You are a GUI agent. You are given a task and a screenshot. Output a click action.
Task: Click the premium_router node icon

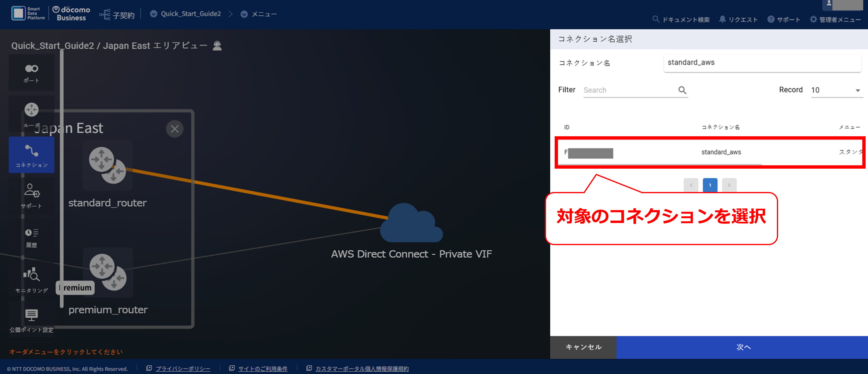click(x=108, y=272)
